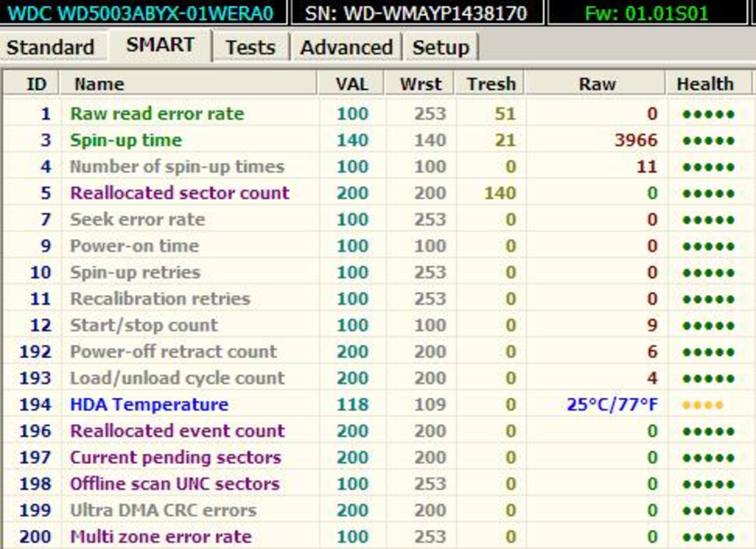Select the SMART tab
This screenshot has height=549, width=756.
[160, 45]
